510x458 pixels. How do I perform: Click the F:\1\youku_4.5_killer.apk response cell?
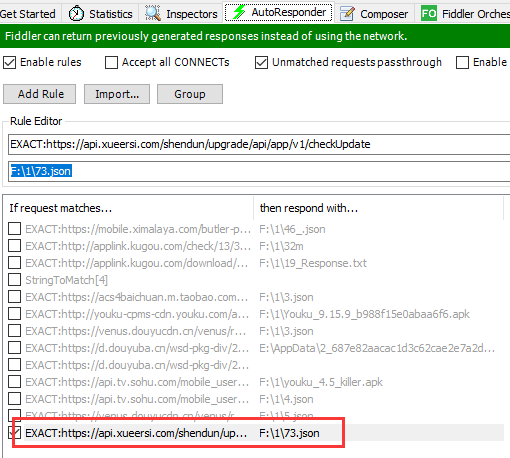click(x=321, y=382)
